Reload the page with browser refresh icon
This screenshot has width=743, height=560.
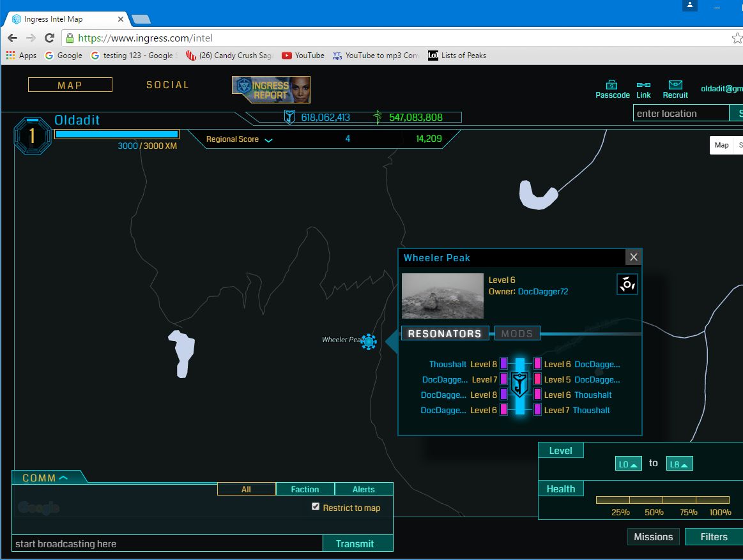[50, 38]
